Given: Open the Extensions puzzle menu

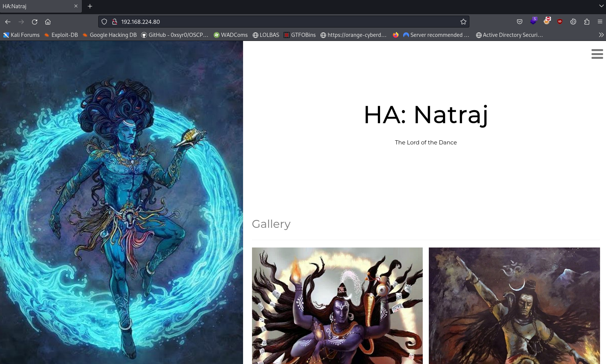Looking at the screenshot, I should click(x=587, y=22).
